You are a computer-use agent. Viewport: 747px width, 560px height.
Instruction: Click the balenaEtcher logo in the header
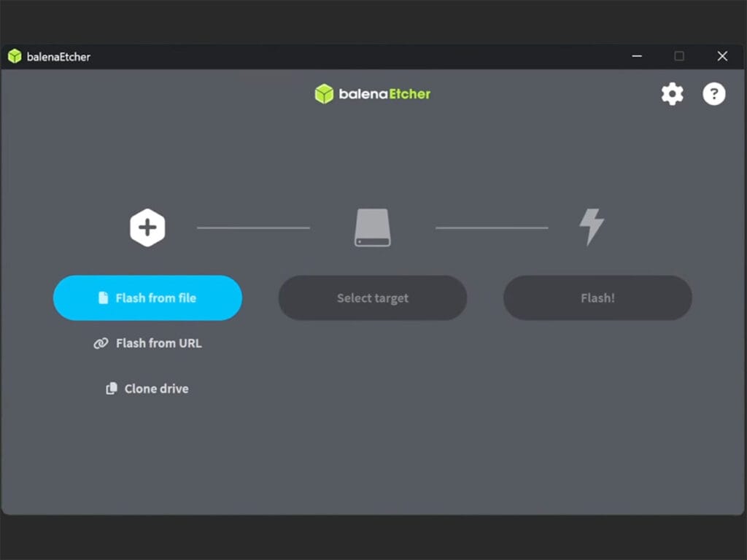click(x=324, y=93)
